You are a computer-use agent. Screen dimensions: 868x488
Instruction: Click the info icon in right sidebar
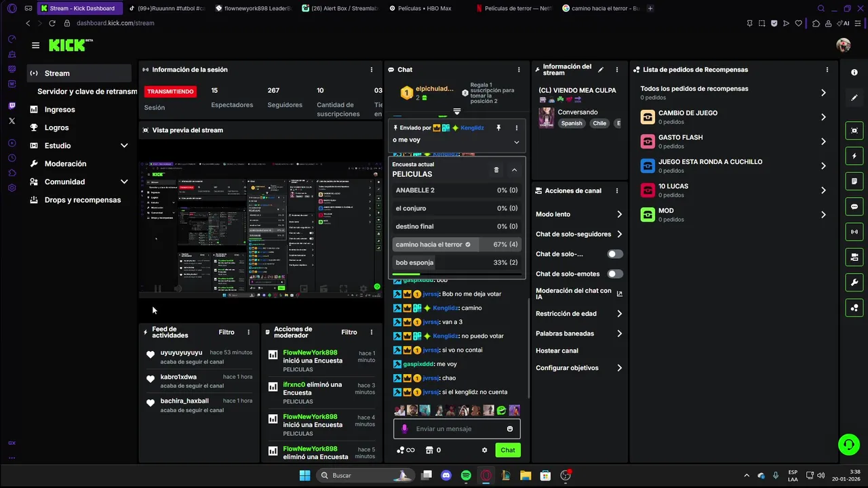(x=854, y=73)
